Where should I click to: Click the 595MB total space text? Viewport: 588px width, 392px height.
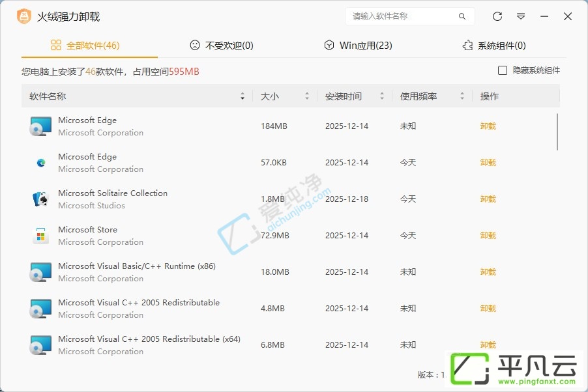click(x=184, y=72)
